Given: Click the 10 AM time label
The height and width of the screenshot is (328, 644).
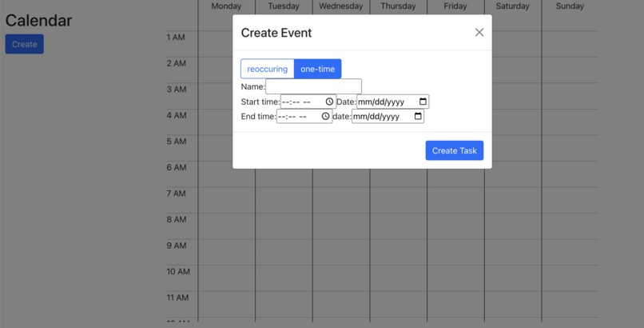Looking at the screenshot, I should pyautogui.click(x=178, y=272).
